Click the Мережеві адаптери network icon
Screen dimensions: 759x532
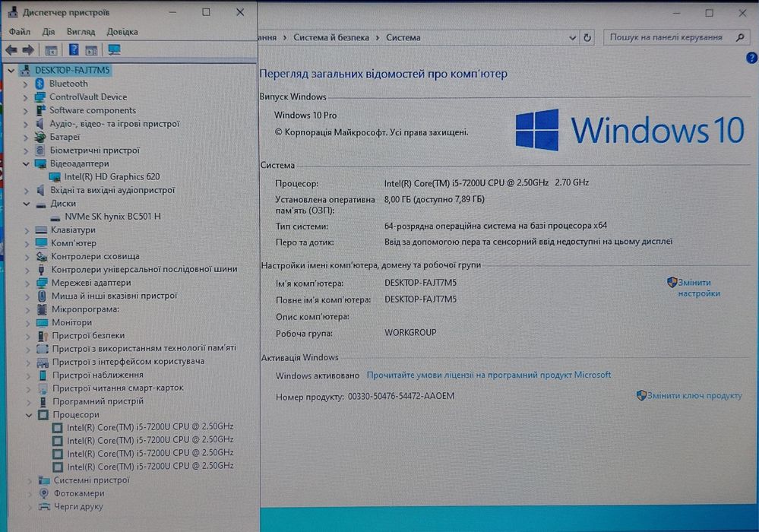(x=42, y=283)
